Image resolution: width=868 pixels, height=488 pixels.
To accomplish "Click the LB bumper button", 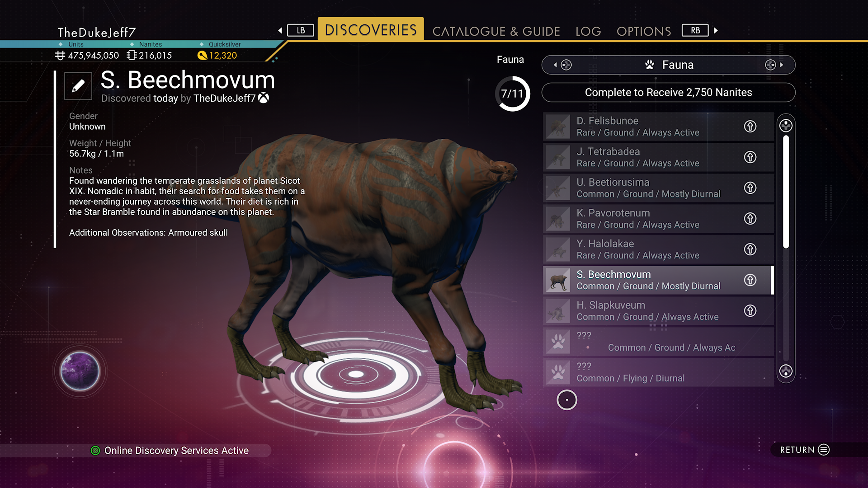I will (301, 30).
